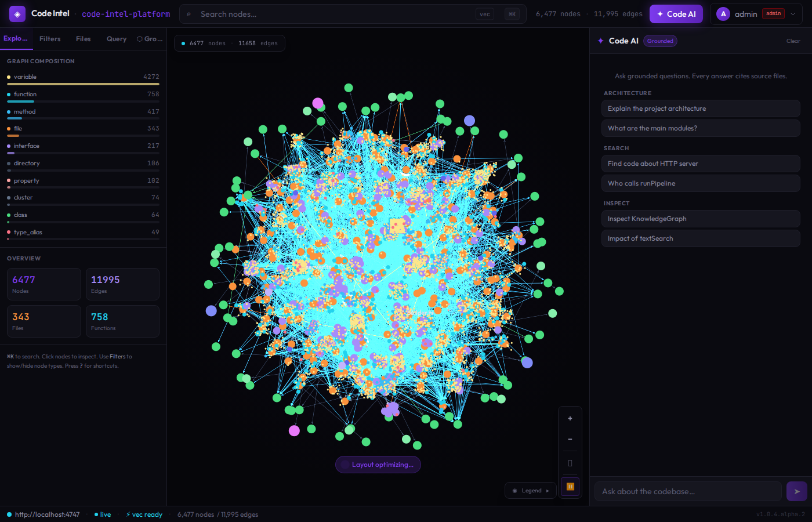Click the search magnifier icon

(189, 14)
